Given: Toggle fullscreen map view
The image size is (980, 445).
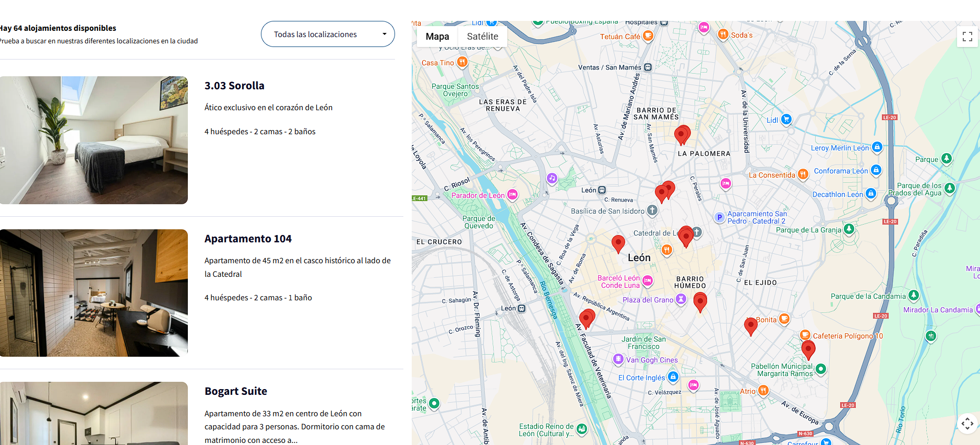Looking at the screenshot, I should (x=967, y=37).
